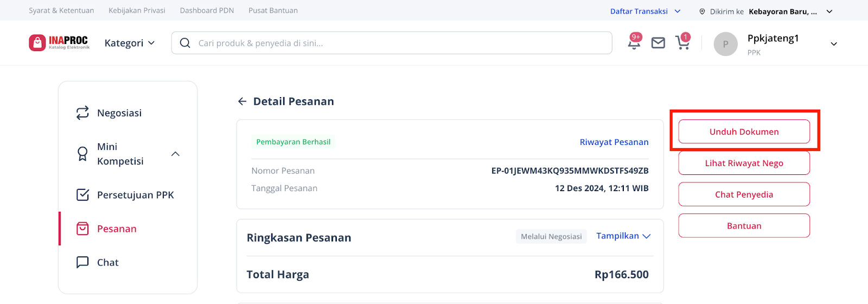Screen dimensions: 868x304
Task: Click the Unduh Dokumen button
Action: point(744,132)
